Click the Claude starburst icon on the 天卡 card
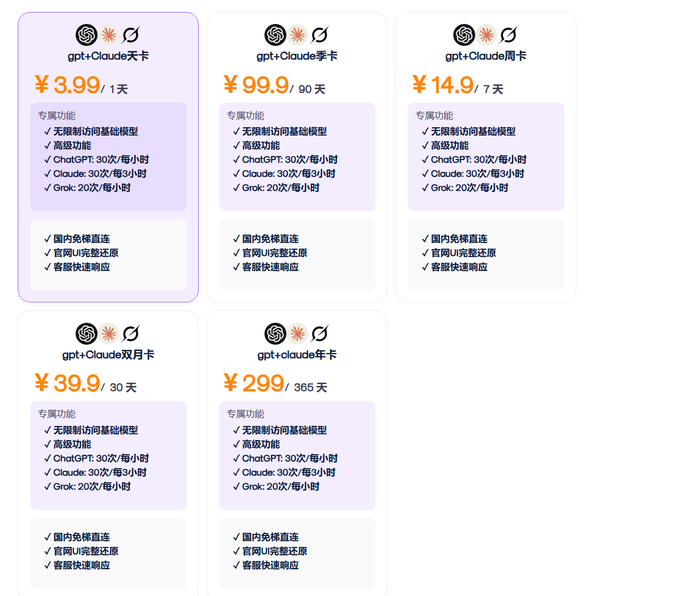 pyautogui.click(x=108, y=35)
